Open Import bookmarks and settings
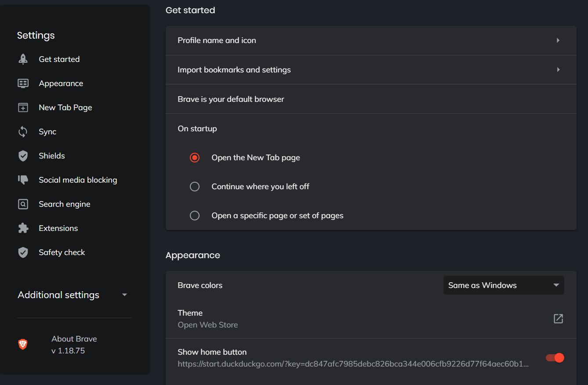The height and width of the screenshot is (385, 588). tap(370, 70)
